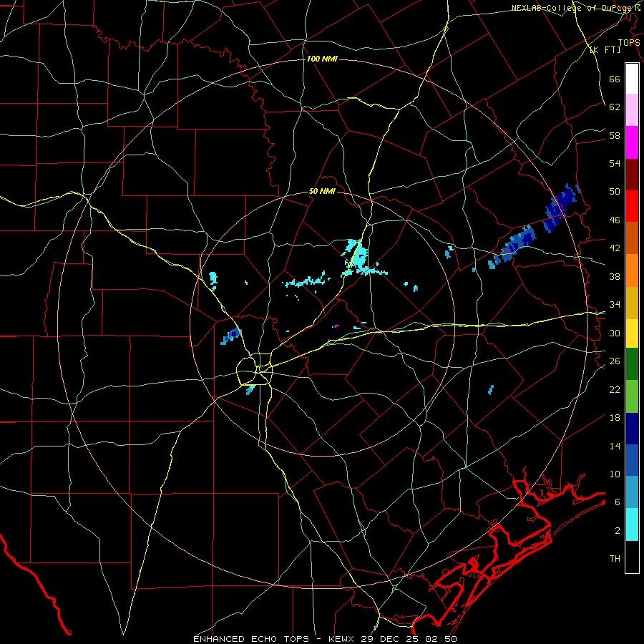This screenshot has height=644, width=644.
Task: Click the dark green 26 kft legend swatch
Action: click(x=632, y=364)
